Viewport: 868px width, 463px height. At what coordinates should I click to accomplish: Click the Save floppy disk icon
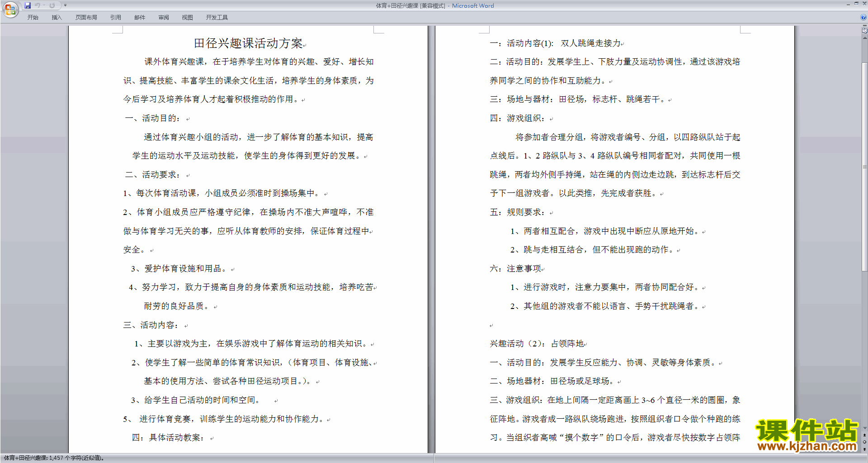pyautogui.click(x=28, y=5)
